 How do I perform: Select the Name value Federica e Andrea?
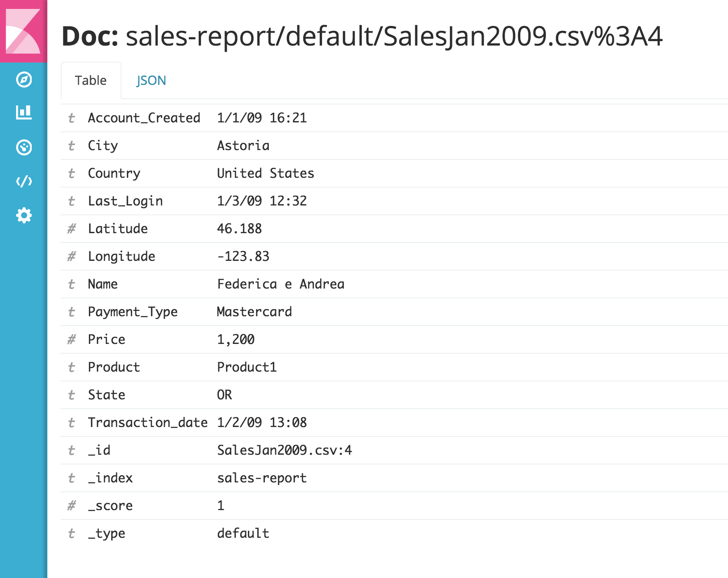click(x=280, y=284)
